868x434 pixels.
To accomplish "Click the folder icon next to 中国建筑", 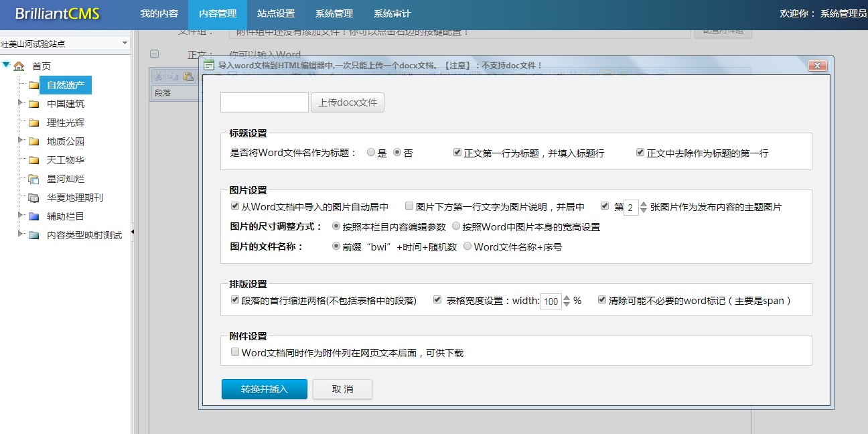I will pos(33,104).
